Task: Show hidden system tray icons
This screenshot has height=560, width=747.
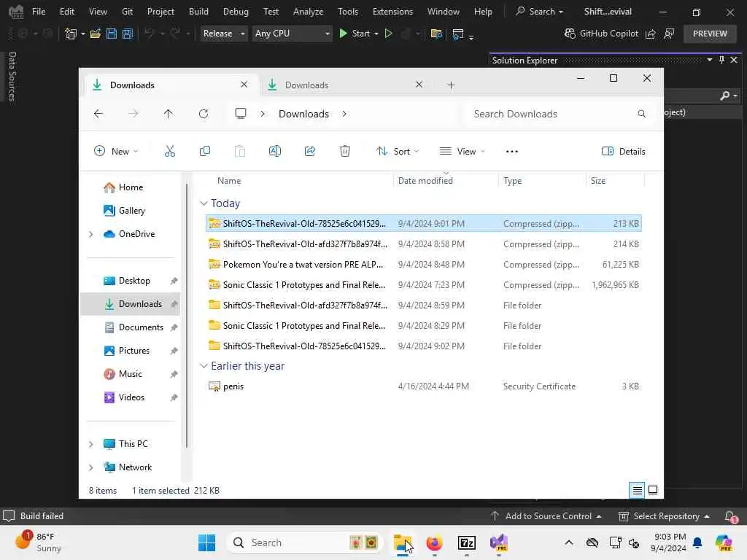Action: click(x=569, y=542)
